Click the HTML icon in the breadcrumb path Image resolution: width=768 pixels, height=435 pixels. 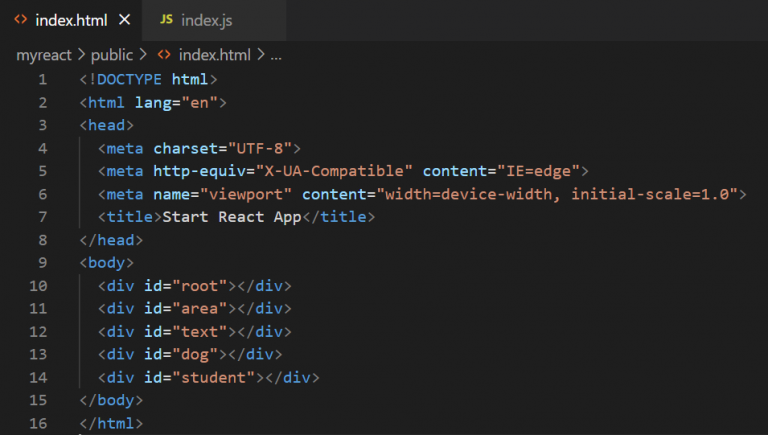tap(164, 55)
